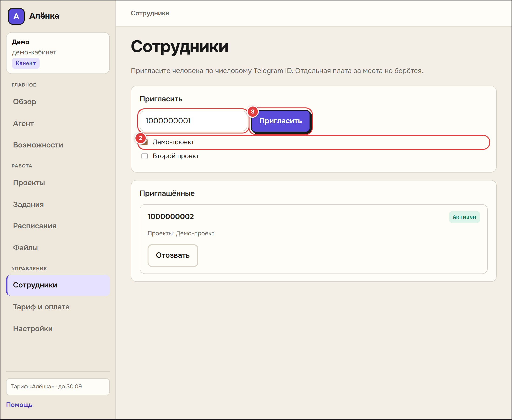Navigate to Задания

(x=28, y=204)
